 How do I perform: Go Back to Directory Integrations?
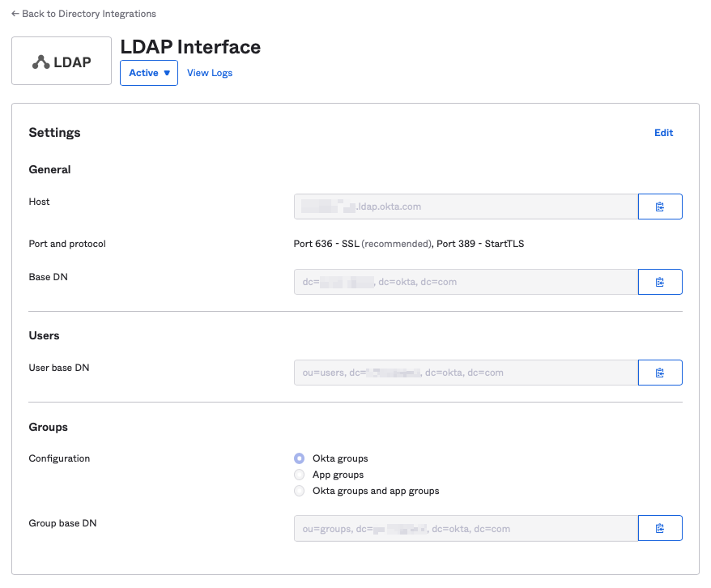click(83, 13)
